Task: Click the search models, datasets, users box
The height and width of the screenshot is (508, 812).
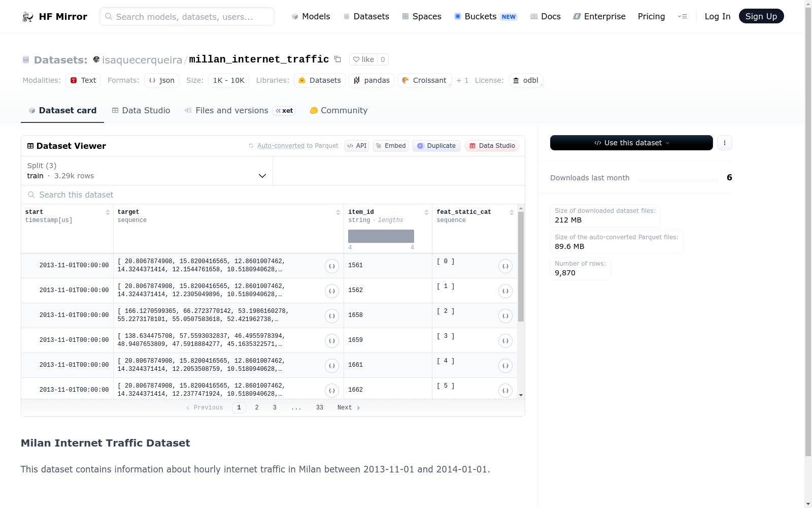Action: [187, 16]
